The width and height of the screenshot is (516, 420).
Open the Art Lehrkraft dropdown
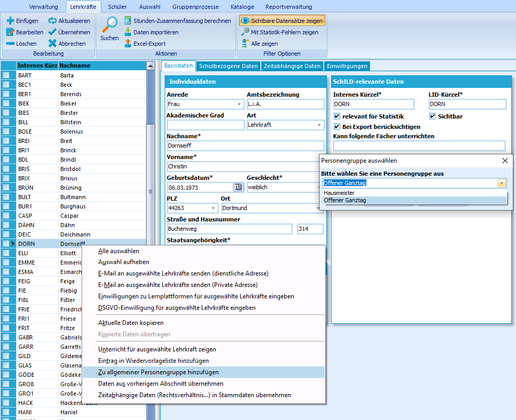pyautogui.click(x=319, y=125)
